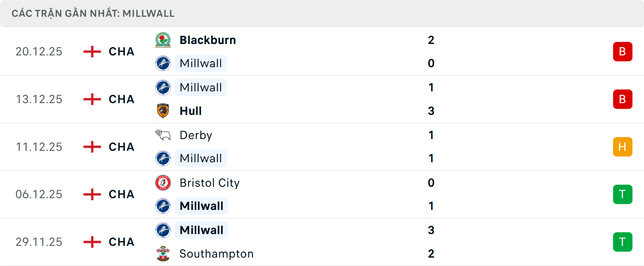Screen dimensions: 644x266
Task: Expand the green T badge row for Southampton match
Action: tap(623, 242)
